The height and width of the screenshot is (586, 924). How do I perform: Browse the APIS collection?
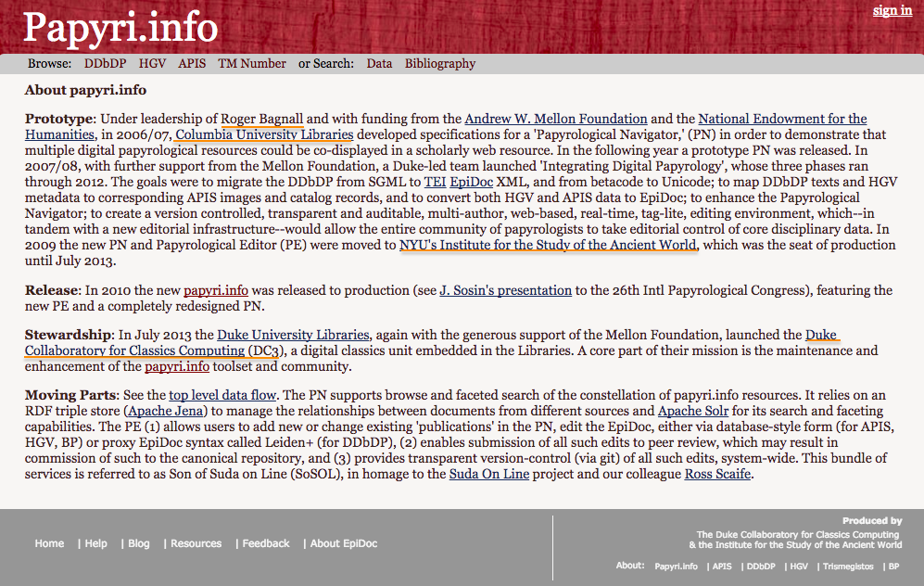coord(192,64)
